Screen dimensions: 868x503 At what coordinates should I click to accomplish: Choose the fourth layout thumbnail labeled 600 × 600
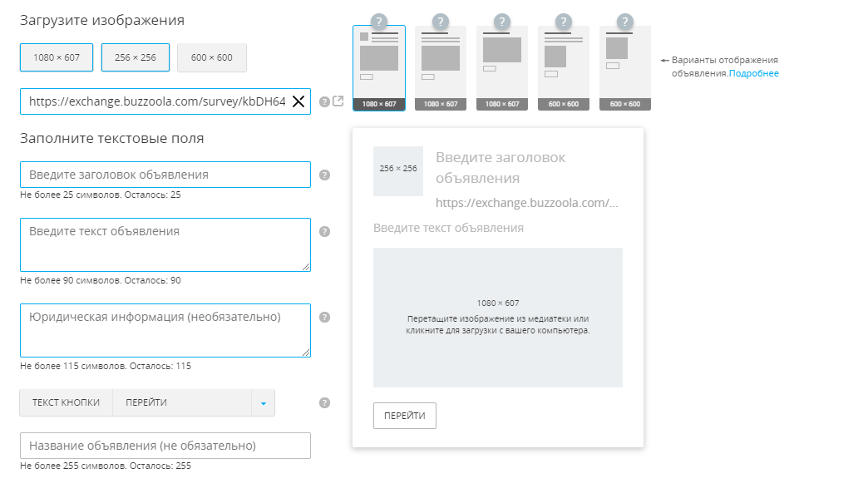pos(564,68)
